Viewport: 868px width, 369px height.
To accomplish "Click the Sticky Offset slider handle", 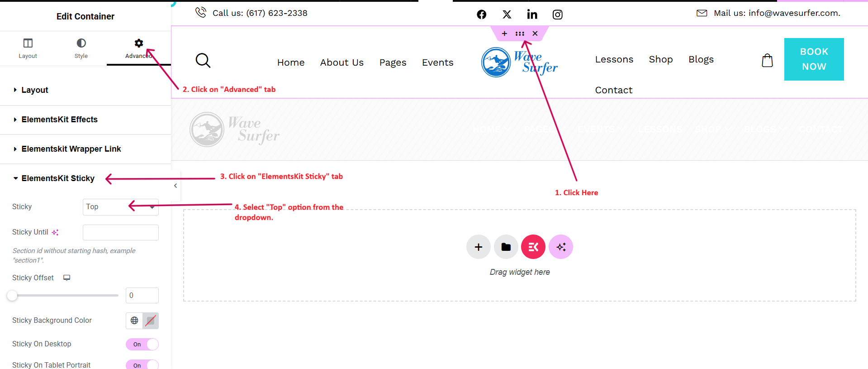I will tap(12, 296).
